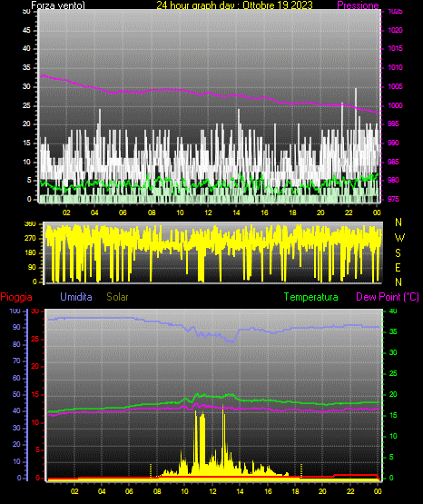Click the Pressione legend label
Screen dimensions: 423x504
358,5
